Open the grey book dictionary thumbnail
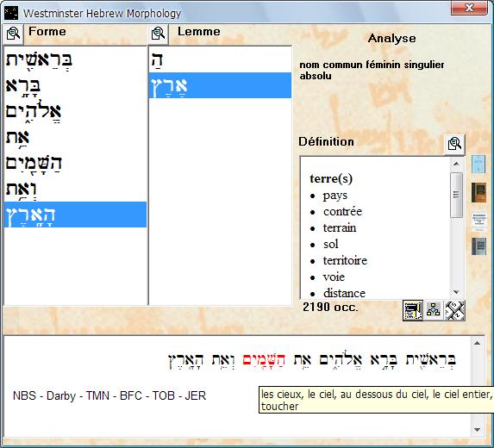Viewport: 494px width, 448px height. click(478, 246)
